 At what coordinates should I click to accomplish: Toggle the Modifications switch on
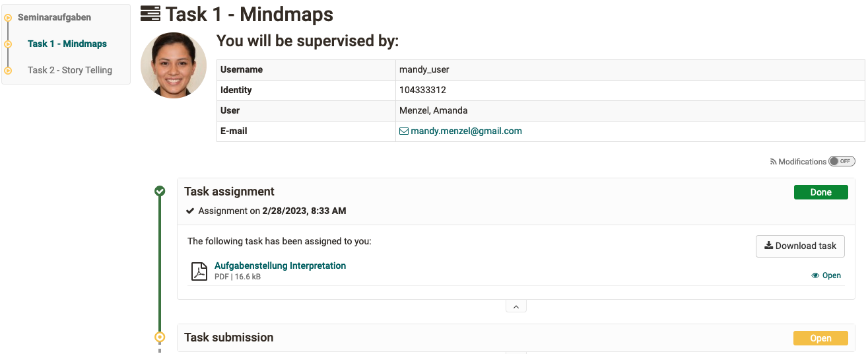[842, 162]
